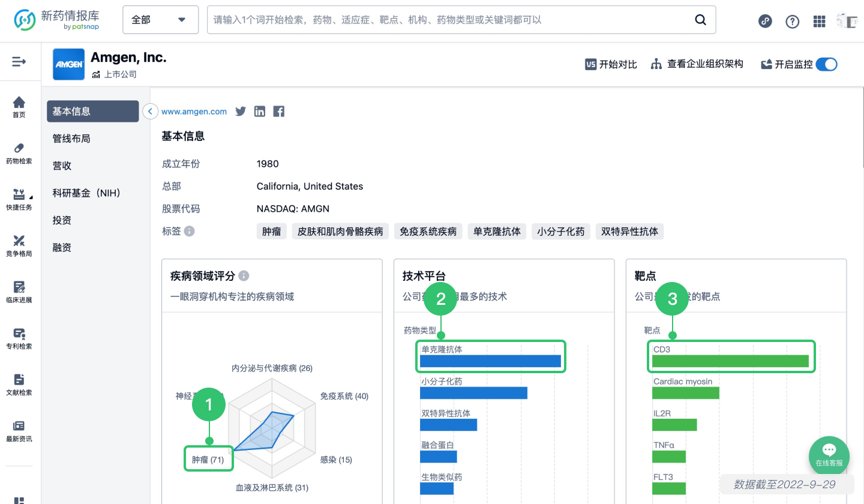Click the user avatar in header
The image size is (864, 504).
pos(847,20)
